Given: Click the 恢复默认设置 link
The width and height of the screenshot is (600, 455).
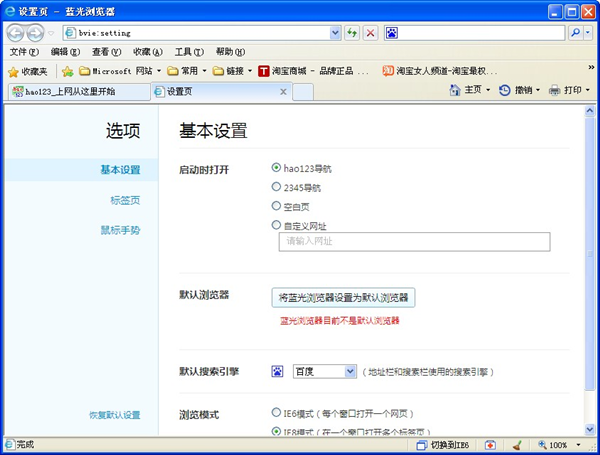Looking at the screenshot, I should 113,415.
